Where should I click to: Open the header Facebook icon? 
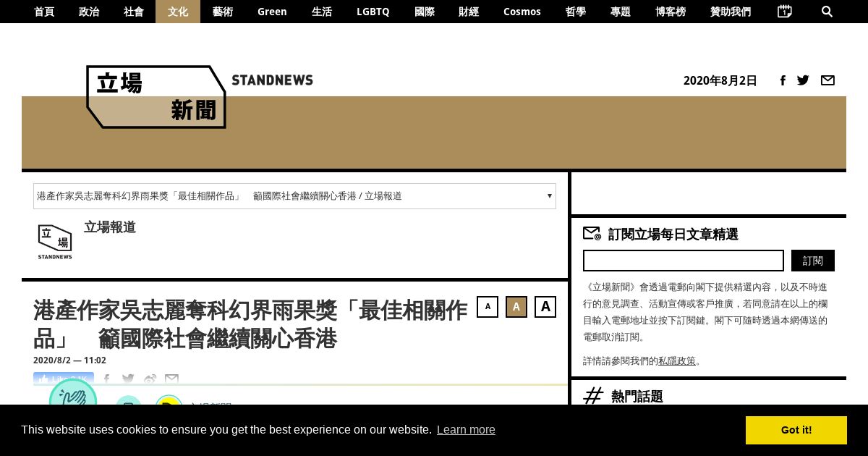(783, 80)
